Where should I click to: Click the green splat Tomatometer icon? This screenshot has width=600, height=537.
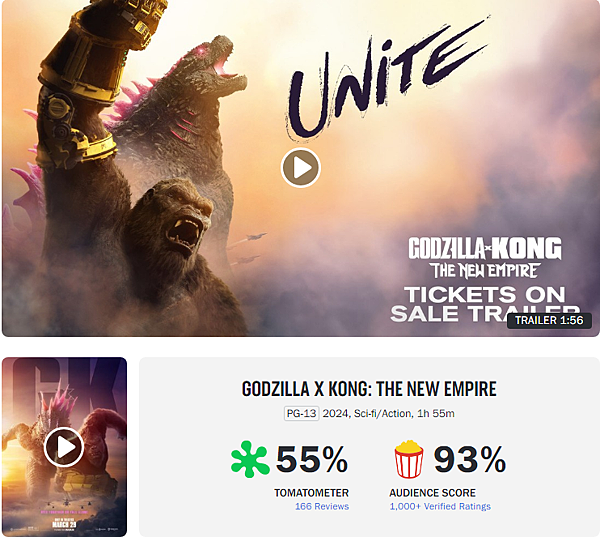pyautogui.click(x=250, y=459)
